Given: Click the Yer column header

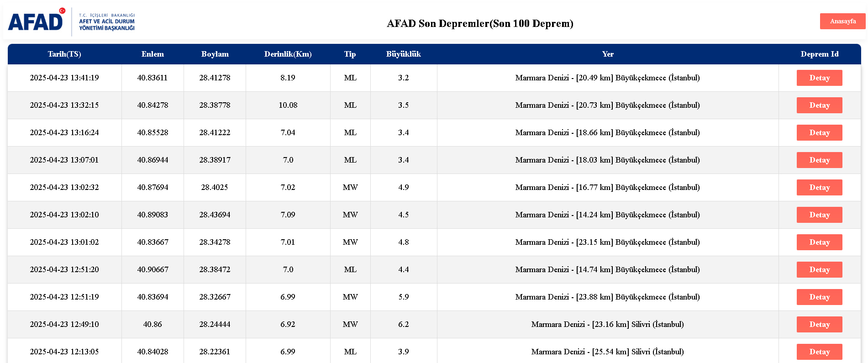Looking at the screenshot, I should 608,54.
